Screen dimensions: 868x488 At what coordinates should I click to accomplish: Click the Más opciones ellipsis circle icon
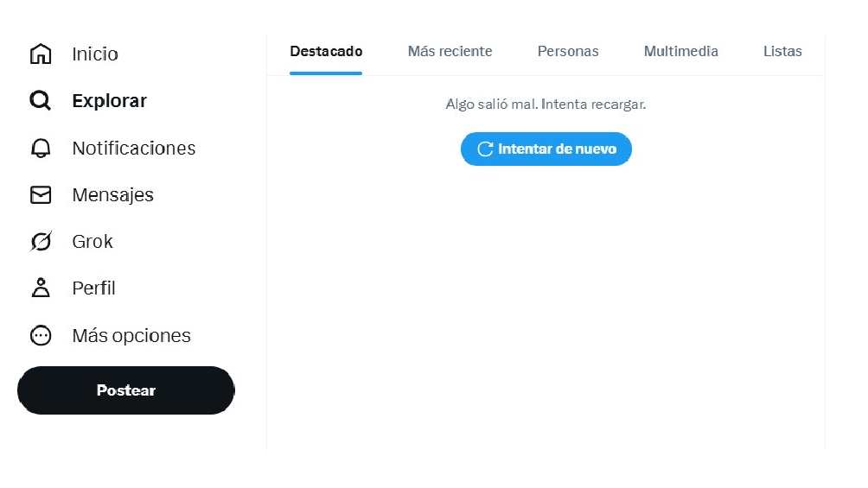[41, 336]
